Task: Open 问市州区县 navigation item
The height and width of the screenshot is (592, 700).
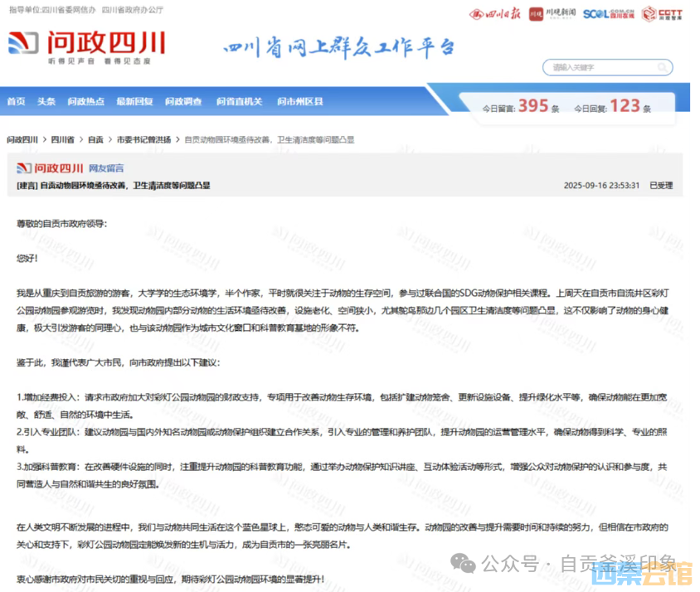Action: point(299,101)
